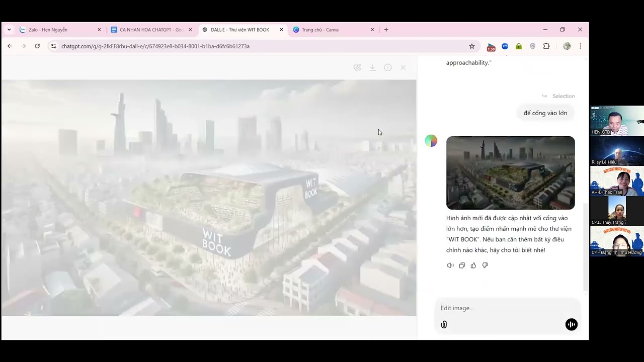Select the Riley Lê Hiếu participant video
The height and width of the screenshot is (362, 644).
click(617, 151)
